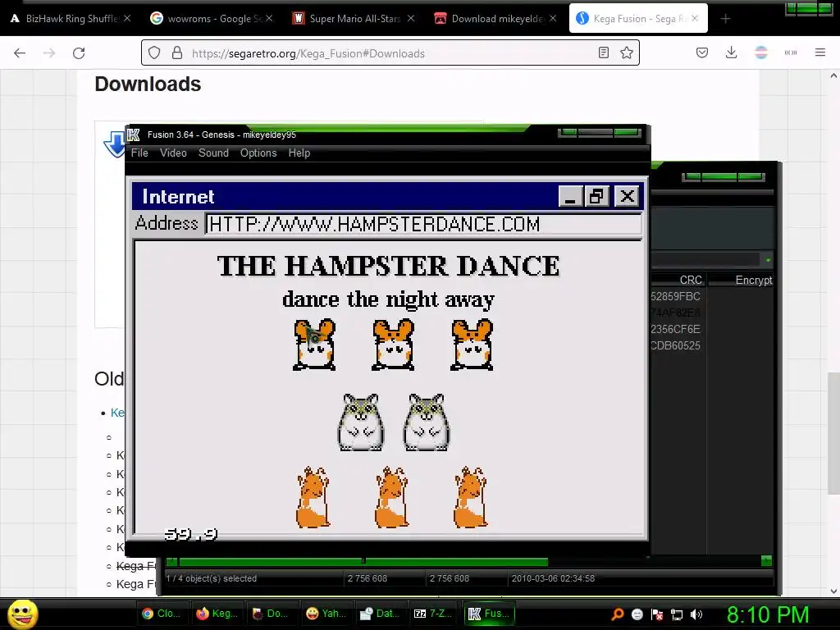Open the Video menu in Fusion
The height and width of the screenshot is (630, 840).
tap(173, 153)
